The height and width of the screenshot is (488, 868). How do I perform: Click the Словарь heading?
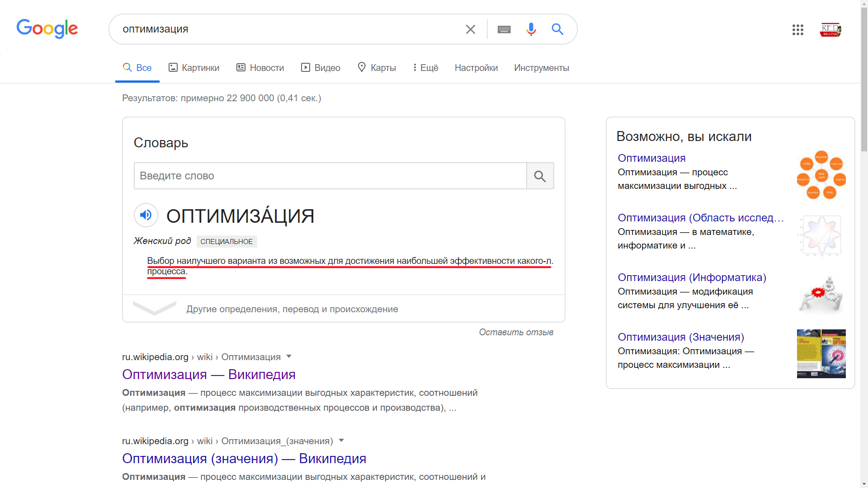161,143
